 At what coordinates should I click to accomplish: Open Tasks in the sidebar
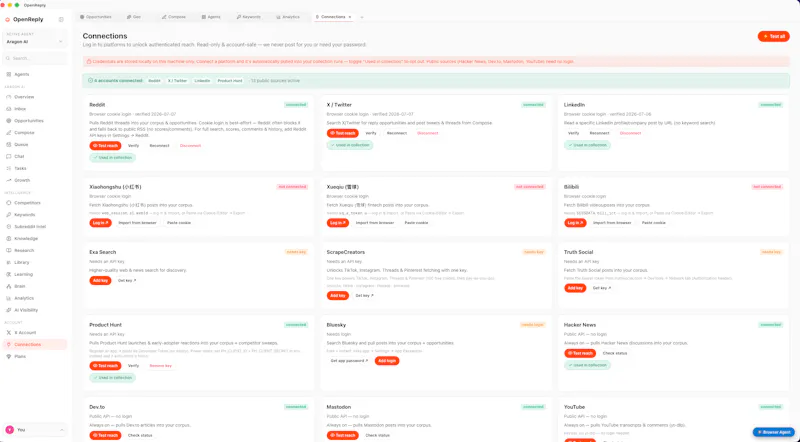20,168
